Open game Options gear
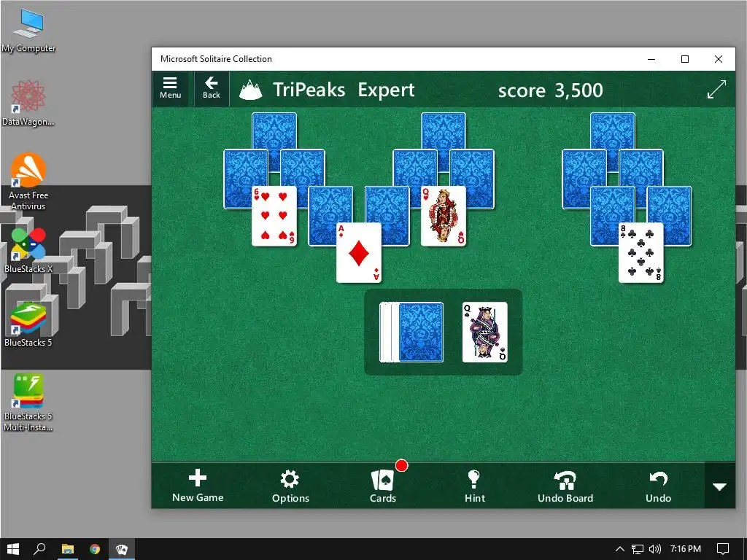 [290, 486]
